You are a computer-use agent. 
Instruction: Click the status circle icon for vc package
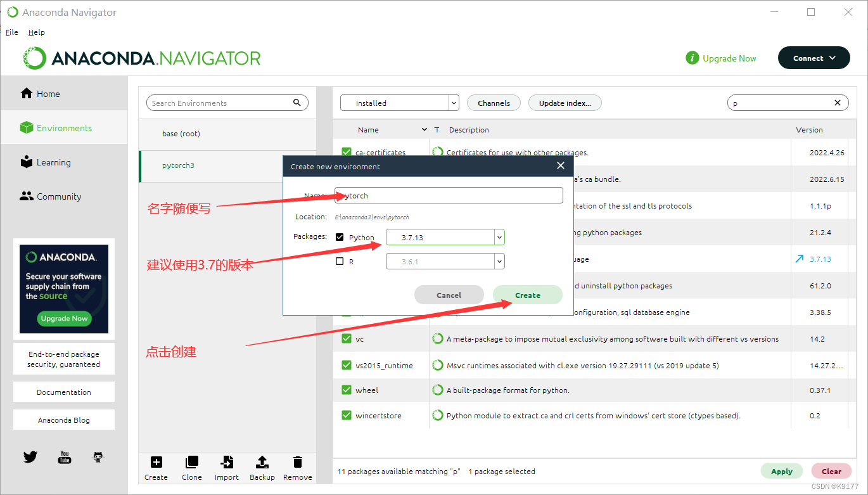coord(437,339)
